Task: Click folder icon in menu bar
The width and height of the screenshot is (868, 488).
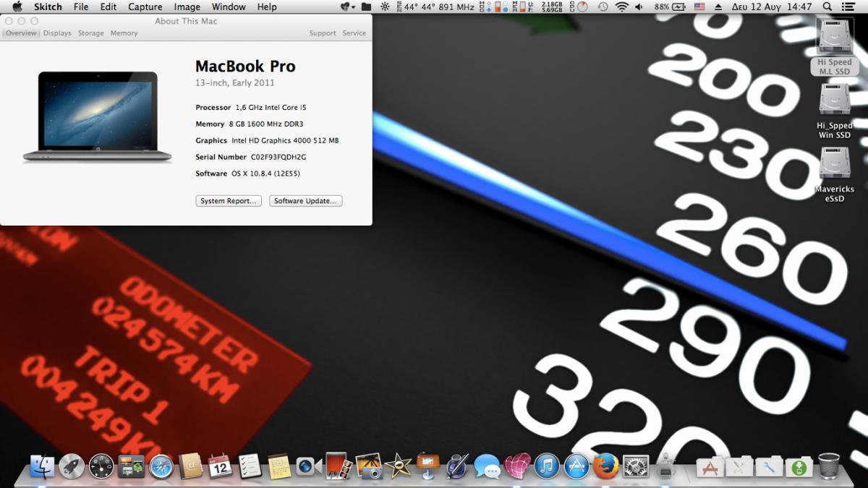Action: [x=367, y=7]
